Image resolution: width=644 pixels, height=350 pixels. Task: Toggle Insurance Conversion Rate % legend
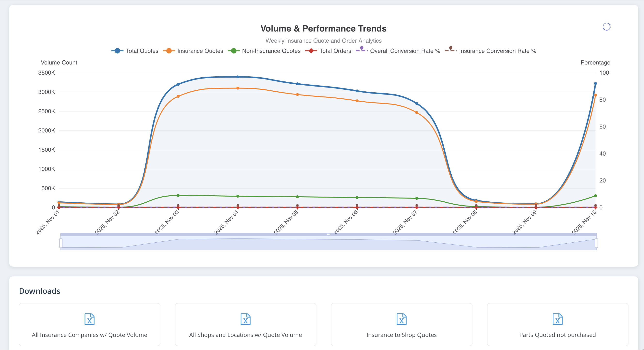click(x=490, y=51)
